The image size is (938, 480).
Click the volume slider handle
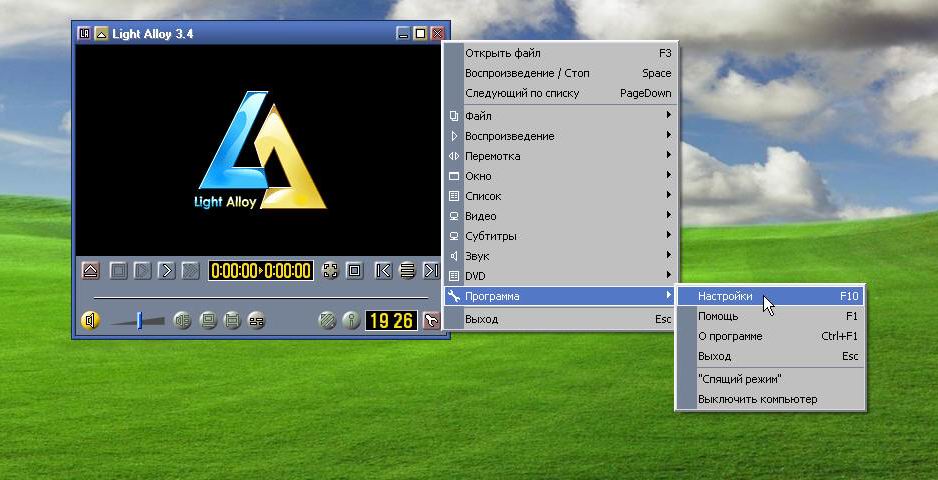(x=139, y=320)
